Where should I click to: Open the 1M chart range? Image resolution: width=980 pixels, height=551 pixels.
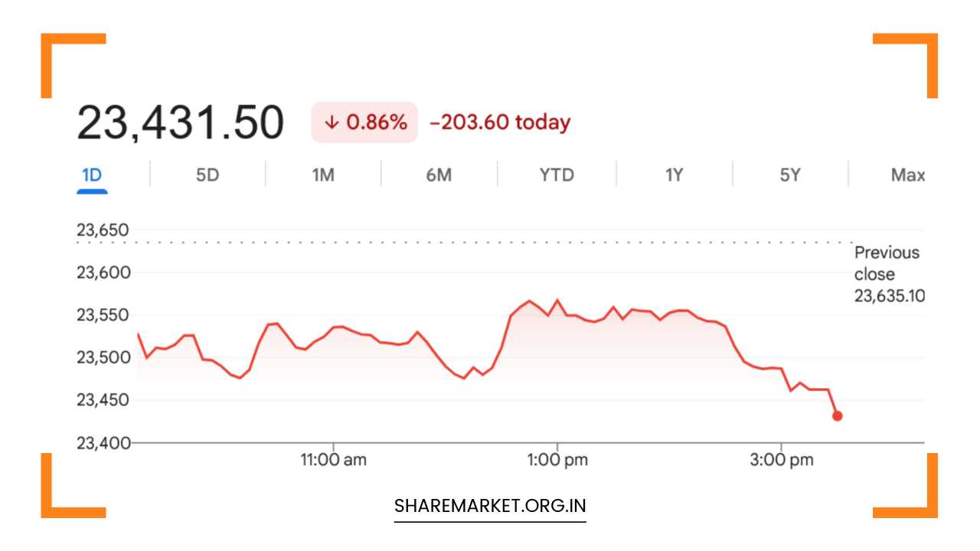(323, 175)
